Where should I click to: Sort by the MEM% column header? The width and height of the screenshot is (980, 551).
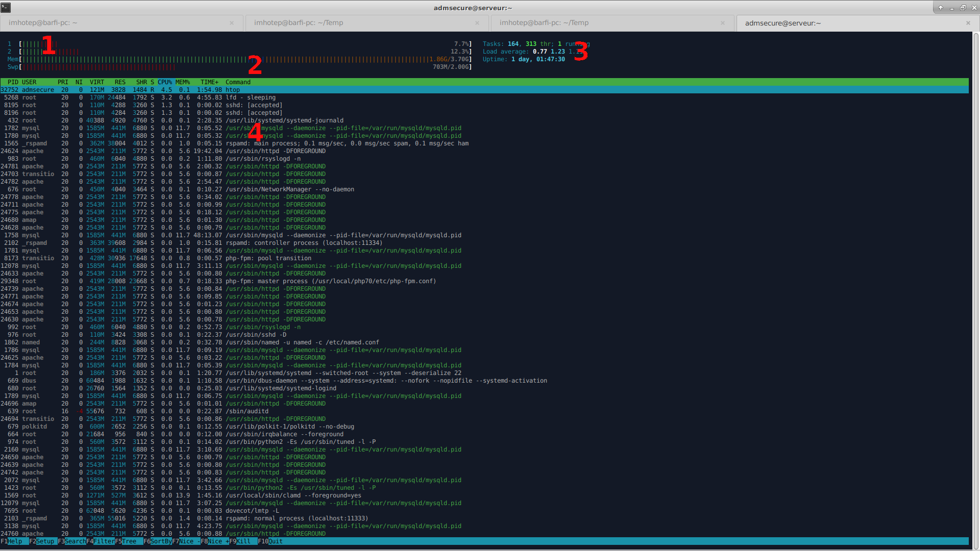(x=182, y=82)
